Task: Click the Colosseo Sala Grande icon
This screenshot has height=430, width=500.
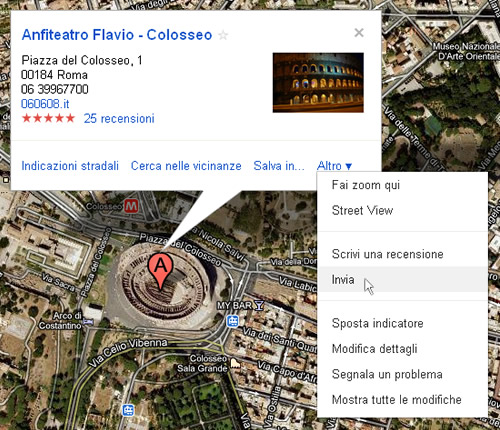Action: point(235,363)
